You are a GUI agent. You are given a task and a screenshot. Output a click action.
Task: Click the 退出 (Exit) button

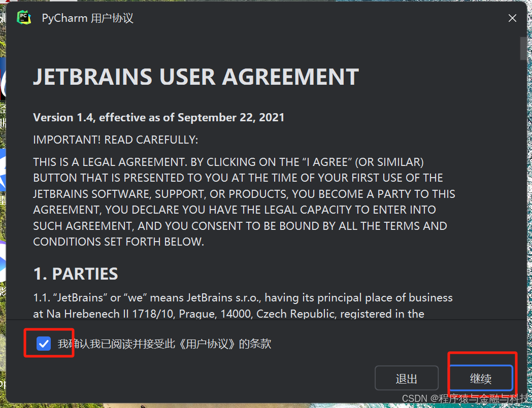pyautogui.click(x=407, y=378)
